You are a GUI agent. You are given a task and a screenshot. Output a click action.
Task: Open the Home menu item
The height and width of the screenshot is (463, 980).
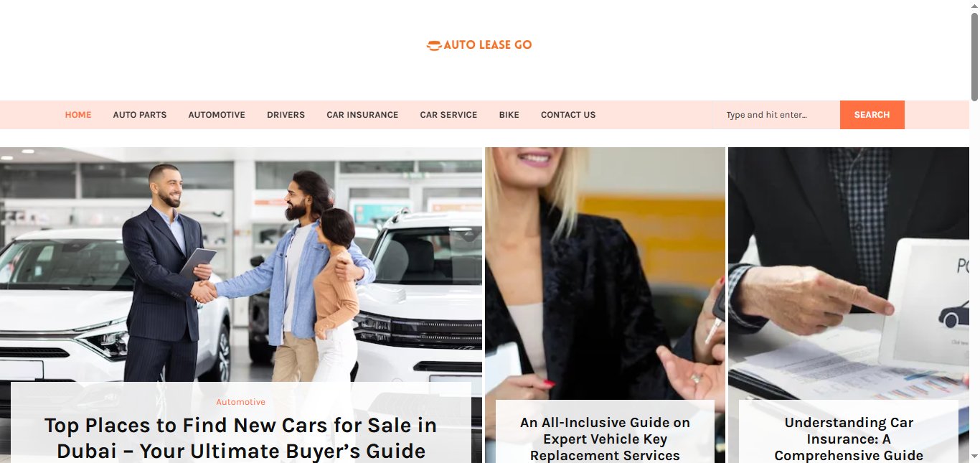(x=78, y=115)
